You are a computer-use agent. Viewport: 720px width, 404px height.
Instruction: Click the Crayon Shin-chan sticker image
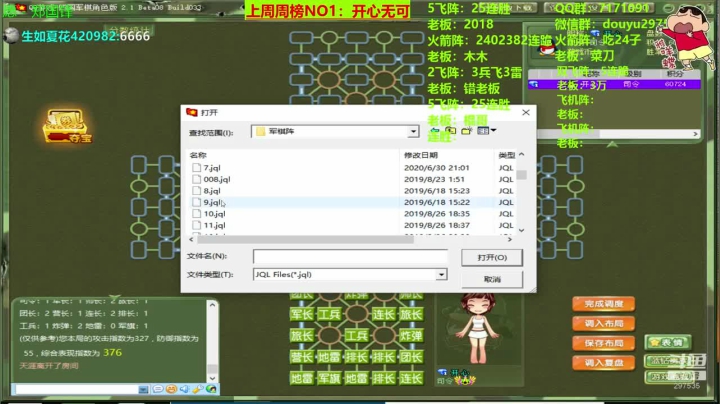click(x=688, y=38)
